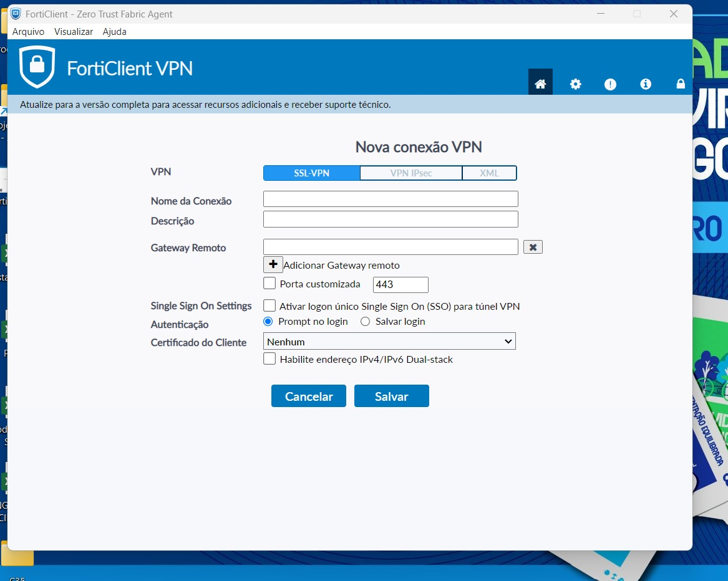Viewport: 728px width, 581px height.
Task: Click the FortiClient shield logo
Action: point(37,66)
